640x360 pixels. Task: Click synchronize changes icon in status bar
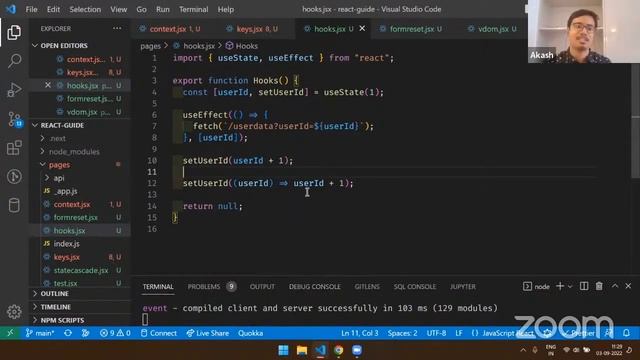[68, 333]
